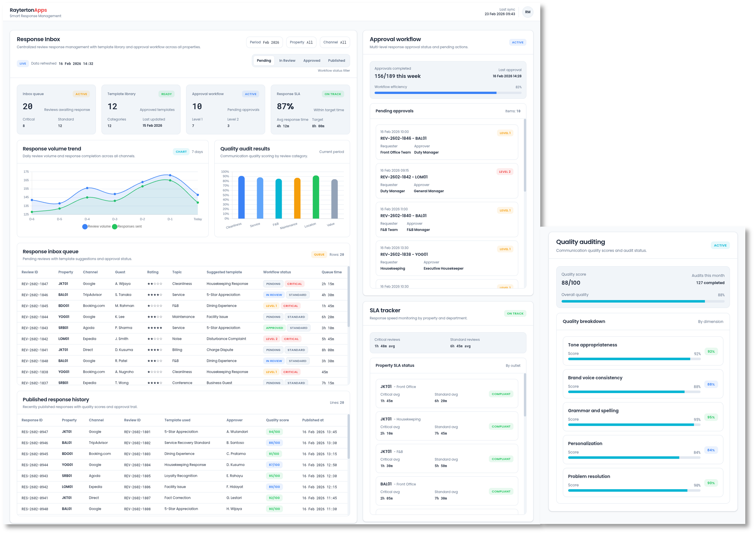This screenshot has height=534, width=756.
Task: Click the RM profile avatar
Action: click(x=528, y=12)
